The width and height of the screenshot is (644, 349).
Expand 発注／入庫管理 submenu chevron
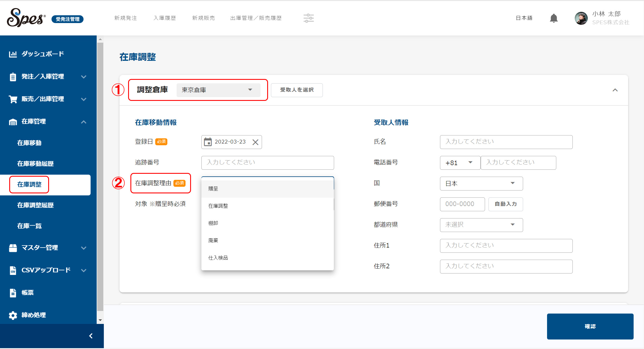pyautogui.click(x=84, y=77)
